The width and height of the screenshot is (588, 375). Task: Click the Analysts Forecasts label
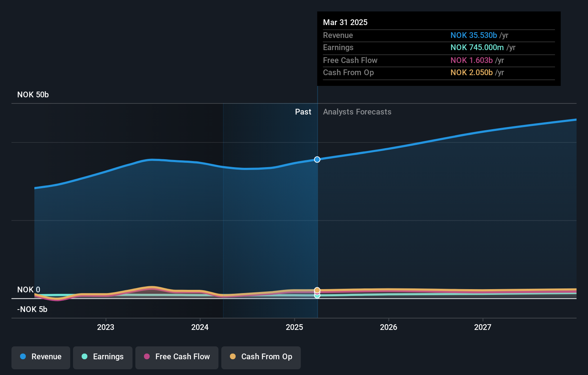(x=357, y=112)
